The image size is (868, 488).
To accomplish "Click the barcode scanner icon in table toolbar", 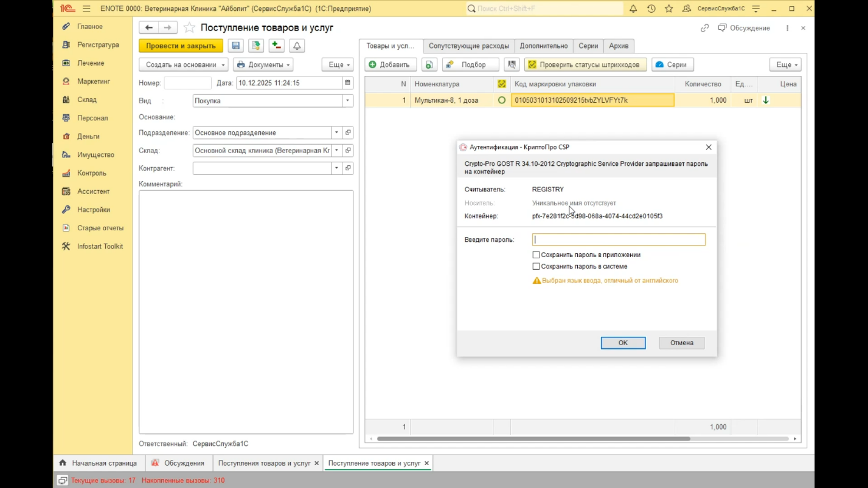I will [512, 64].
